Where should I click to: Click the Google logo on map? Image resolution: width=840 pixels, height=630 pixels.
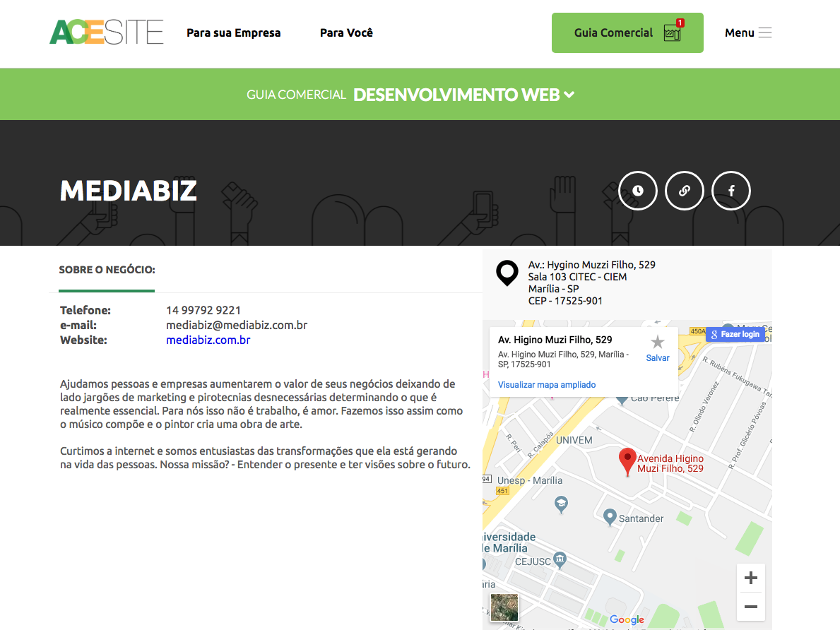(627, 620)
